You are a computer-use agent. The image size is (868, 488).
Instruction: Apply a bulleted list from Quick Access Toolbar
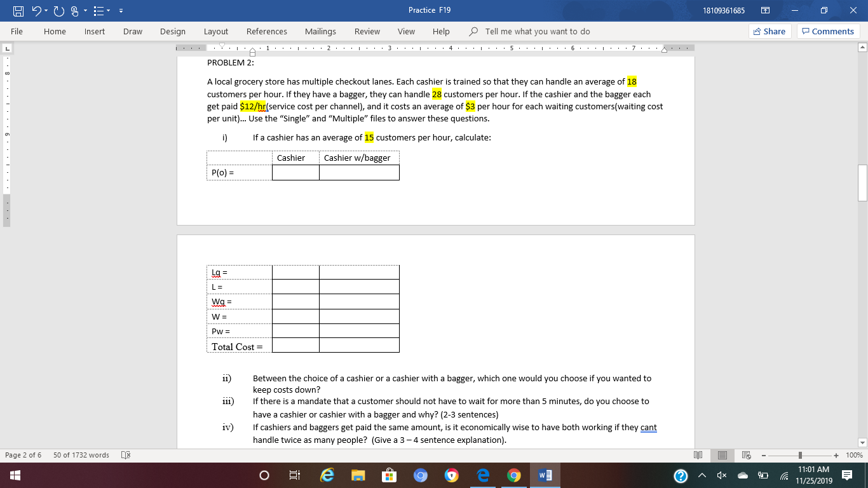point(98,10)
